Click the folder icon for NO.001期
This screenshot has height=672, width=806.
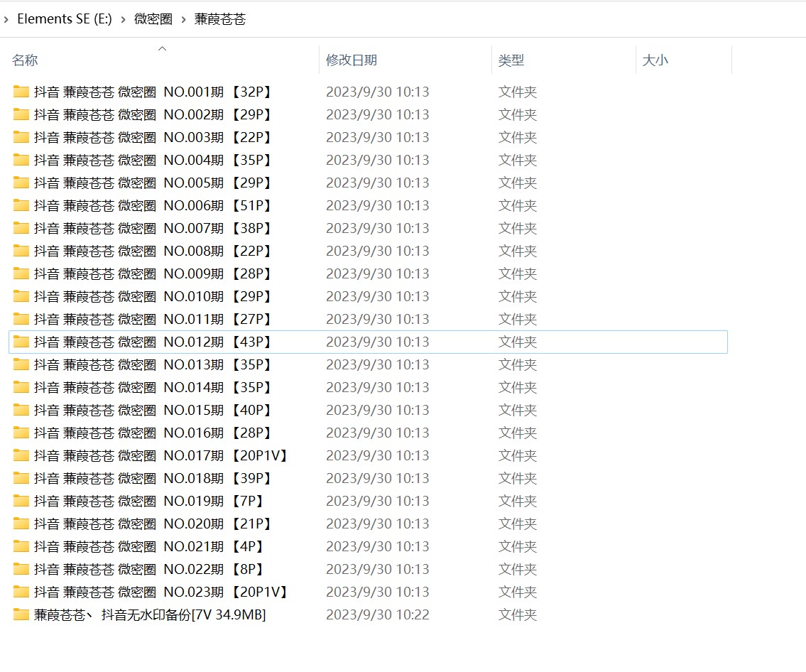tap(21, 92)
